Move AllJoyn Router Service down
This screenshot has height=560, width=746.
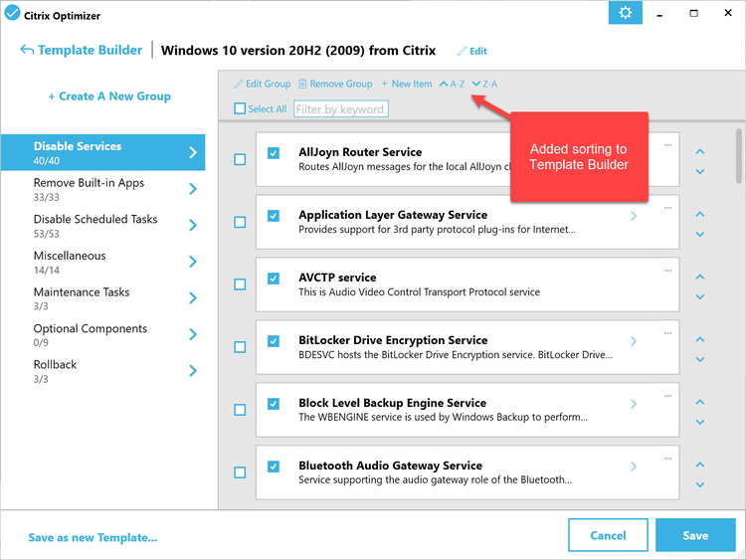coord(700,171)
